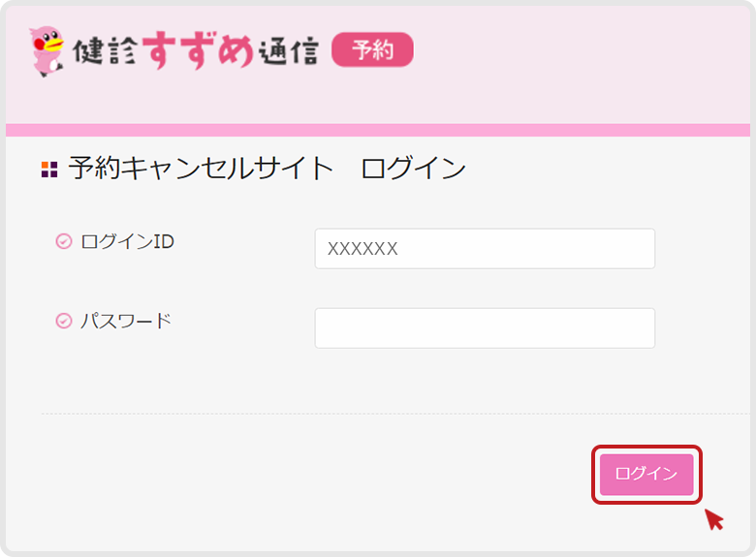Click the check icon beside ログインID

tap(64, 242)
